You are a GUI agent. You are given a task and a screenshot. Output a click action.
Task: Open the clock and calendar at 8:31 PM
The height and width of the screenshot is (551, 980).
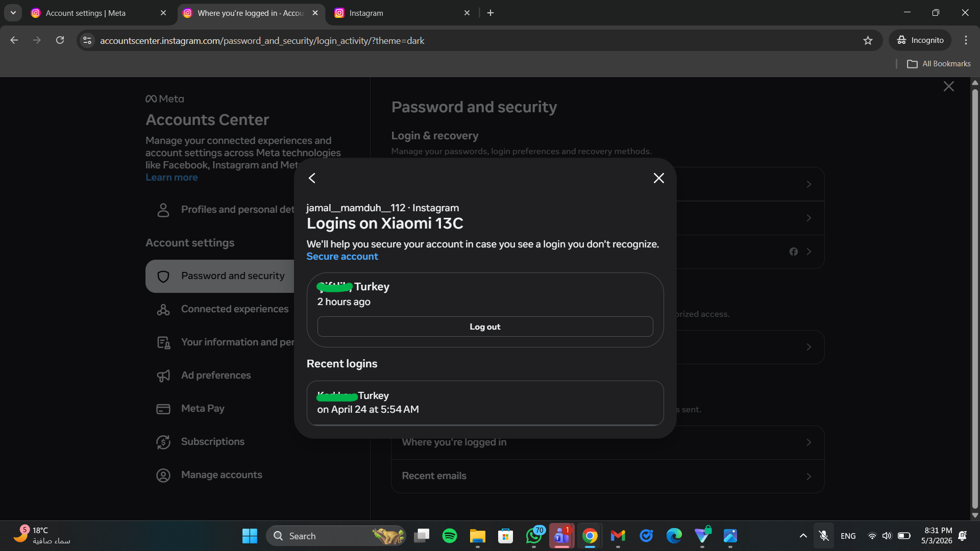(x=938, y=536)
